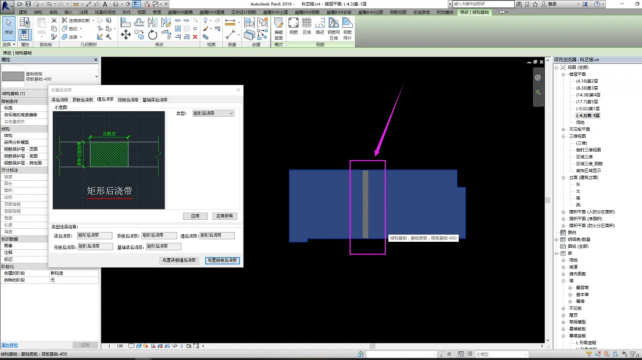The height and width of the screenshot is (360, 642).
Task: Click the Rotate tool circular arrow icon
Action: pos(152,35)
